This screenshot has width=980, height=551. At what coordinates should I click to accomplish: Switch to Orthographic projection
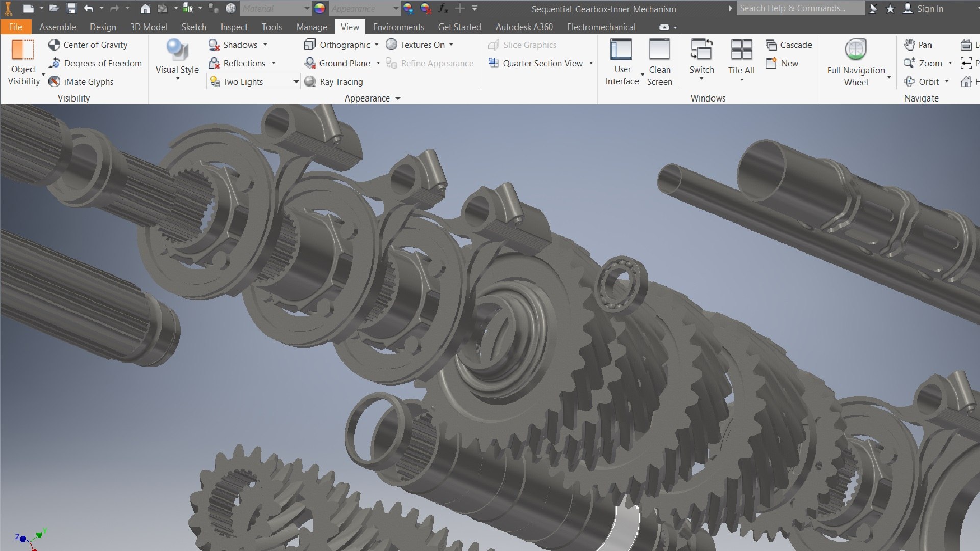[x=337, y=45]
